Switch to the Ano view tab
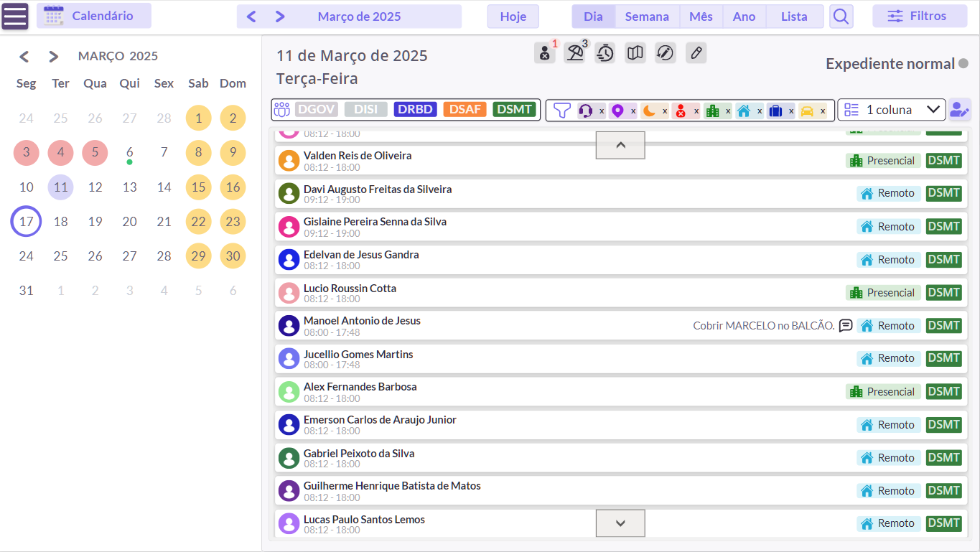Screen dimensions: 980x552 pos(745,17)
